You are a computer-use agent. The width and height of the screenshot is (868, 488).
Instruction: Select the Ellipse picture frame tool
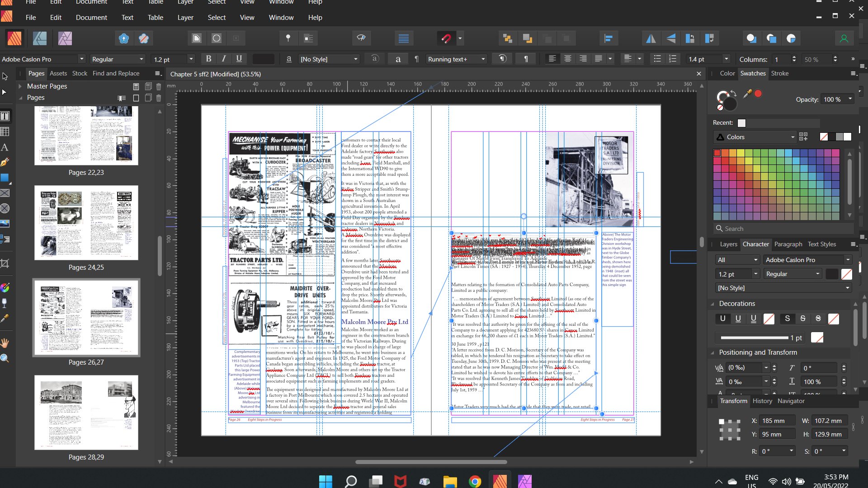(x=5, y=208)
